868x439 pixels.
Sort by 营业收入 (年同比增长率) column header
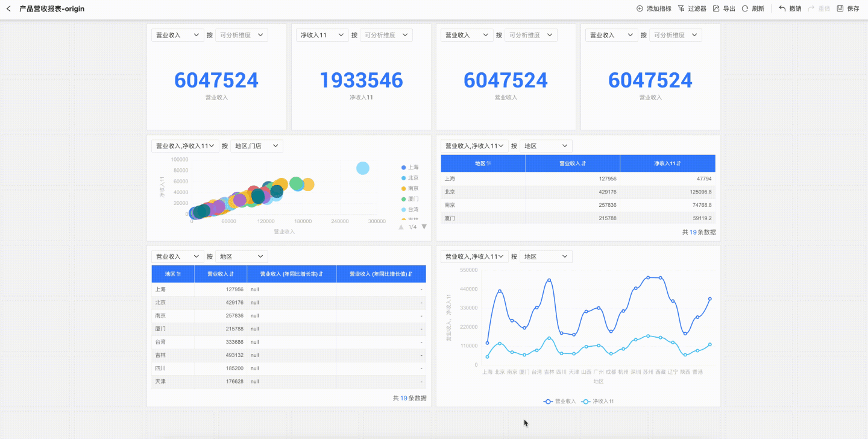tap(291, 274)
